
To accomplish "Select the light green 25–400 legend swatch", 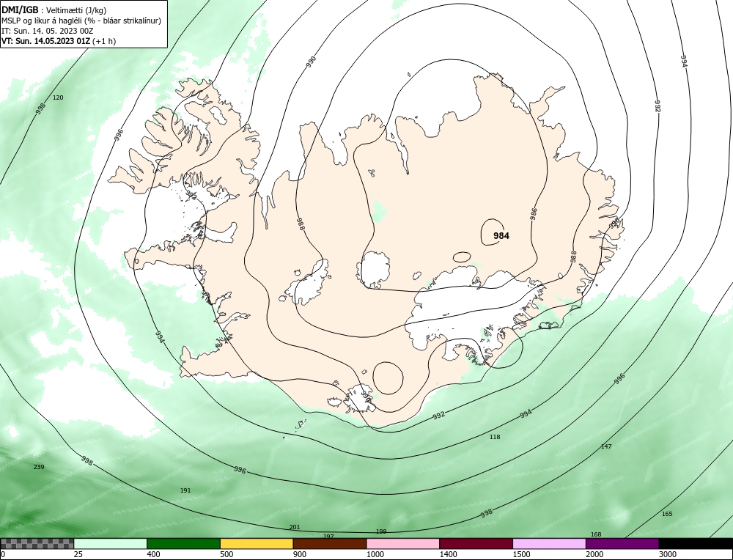I will pyautogui.click(x=111, y=543).
